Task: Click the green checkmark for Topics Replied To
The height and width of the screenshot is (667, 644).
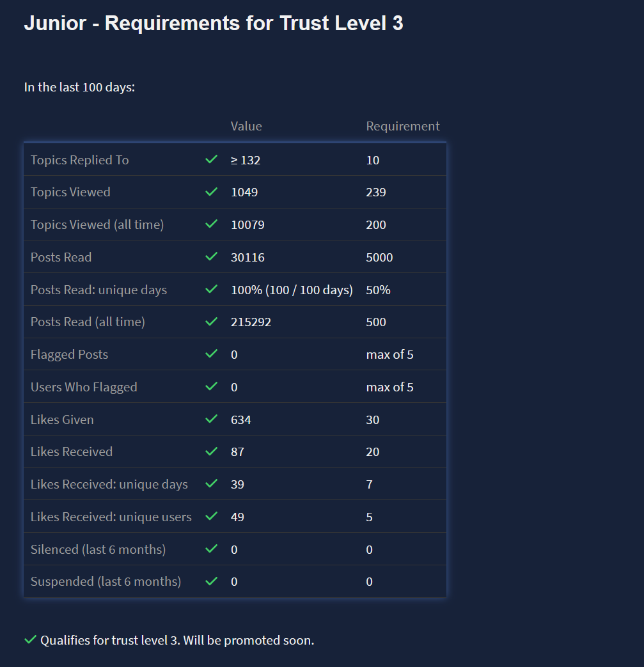Action: (x=211, y=159)
